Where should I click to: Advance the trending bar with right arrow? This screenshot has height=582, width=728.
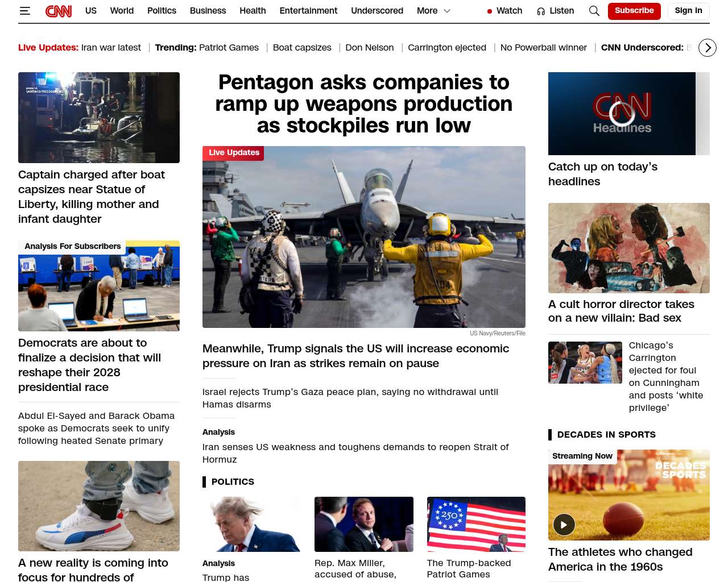(x=708, y=48)
